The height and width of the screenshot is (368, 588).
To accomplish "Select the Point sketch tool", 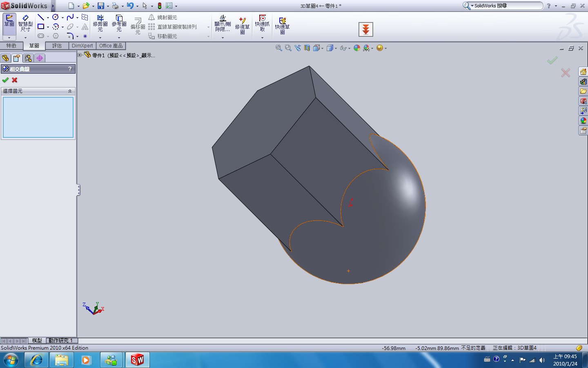I will pos(85,36).
